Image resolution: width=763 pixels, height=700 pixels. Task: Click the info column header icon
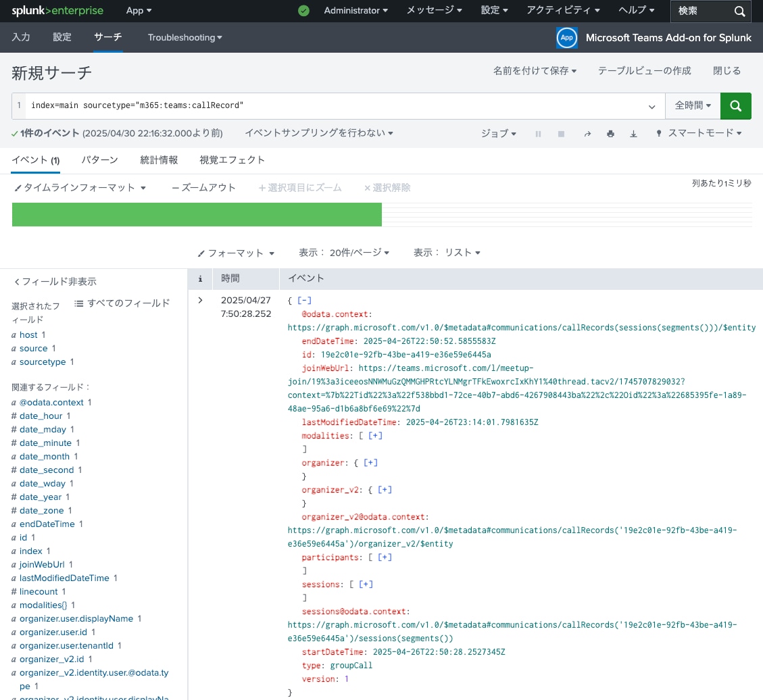[x=200, y=279]
